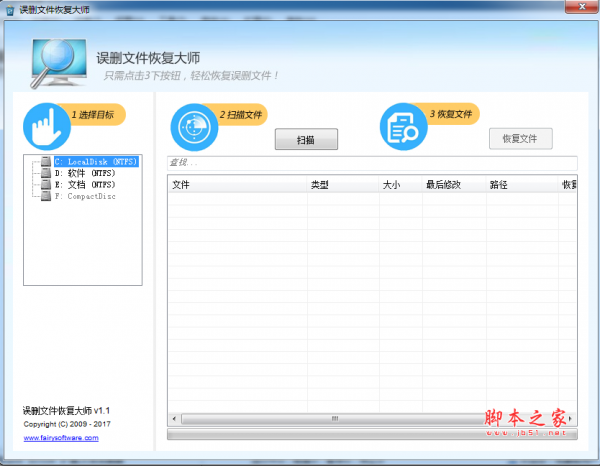Click the horizontal scrollbar thumb
The width and height of the screenshot is (600, 466).
[x=335, y=419]
